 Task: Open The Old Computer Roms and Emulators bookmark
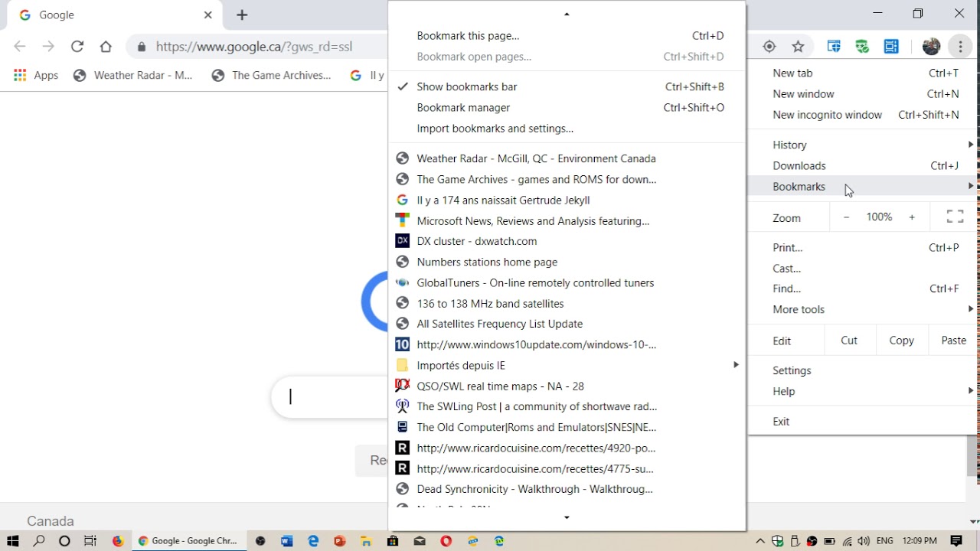tap(567, 427)
